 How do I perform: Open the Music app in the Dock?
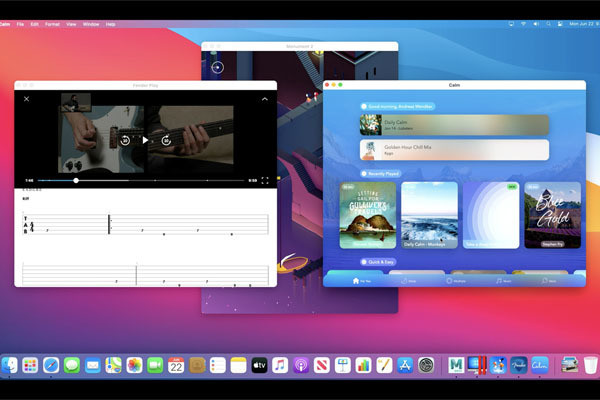[x=280, y=365]
